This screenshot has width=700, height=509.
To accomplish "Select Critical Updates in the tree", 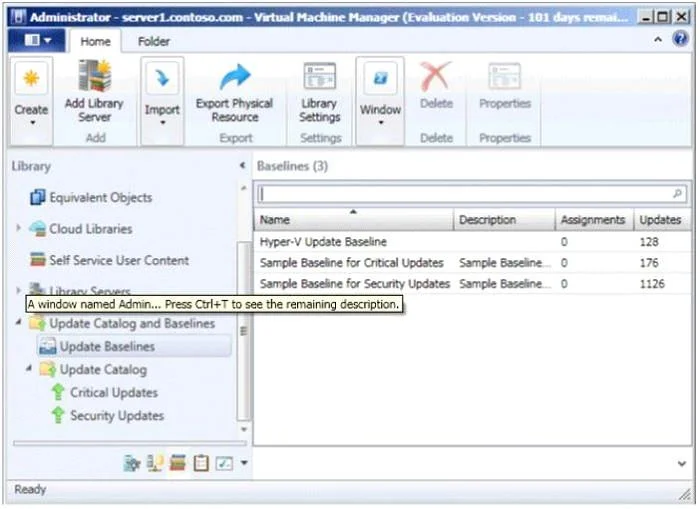I will 114,393.
